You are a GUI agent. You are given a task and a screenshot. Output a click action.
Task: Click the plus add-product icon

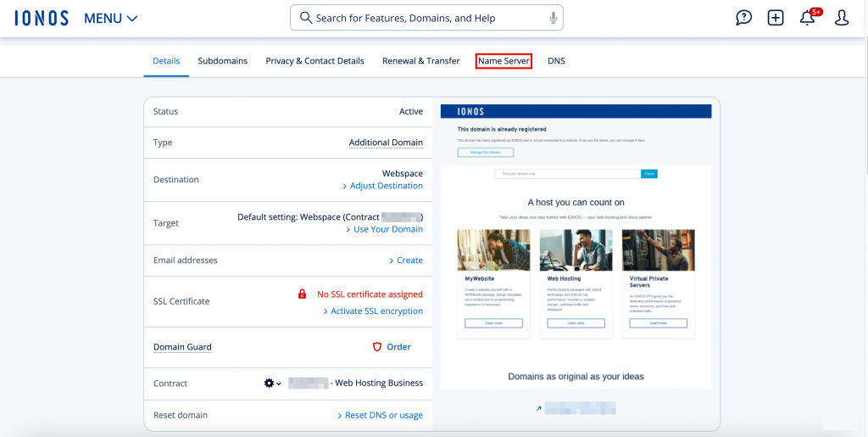pyautogui.click(x=776, y=18)
